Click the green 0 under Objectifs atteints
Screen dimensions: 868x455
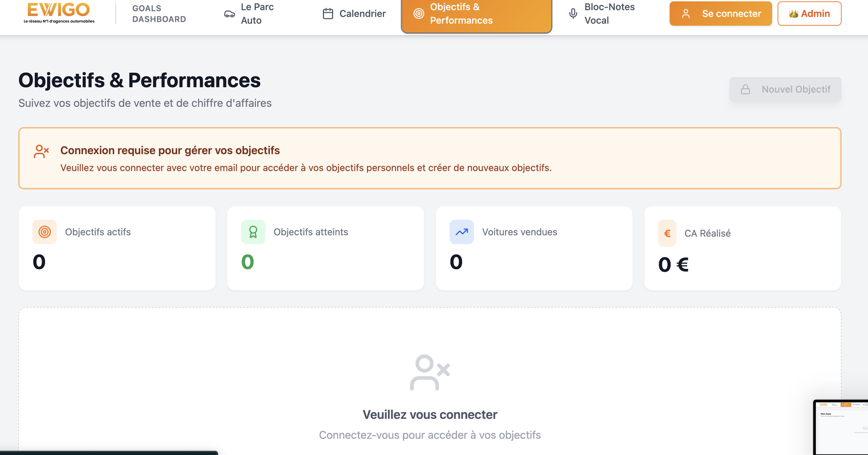tap(248, 262)
